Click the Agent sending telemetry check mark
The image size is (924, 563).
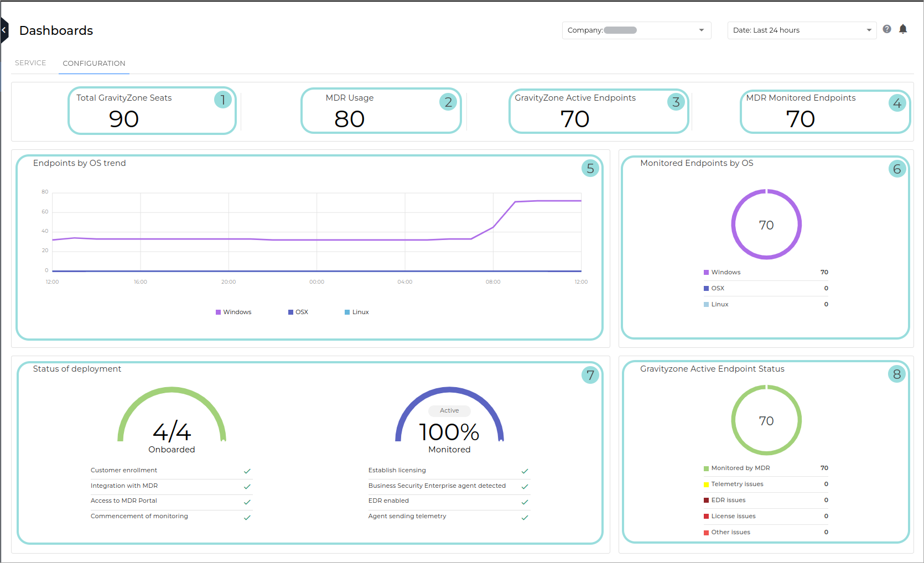(525, 518)
